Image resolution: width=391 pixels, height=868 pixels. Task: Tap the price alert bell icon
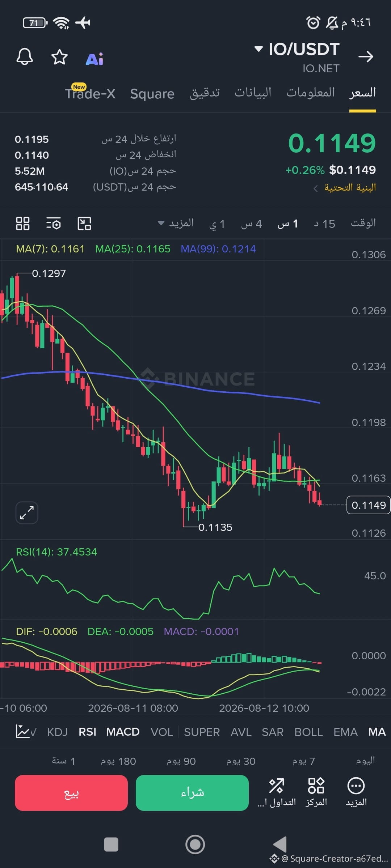25,57
